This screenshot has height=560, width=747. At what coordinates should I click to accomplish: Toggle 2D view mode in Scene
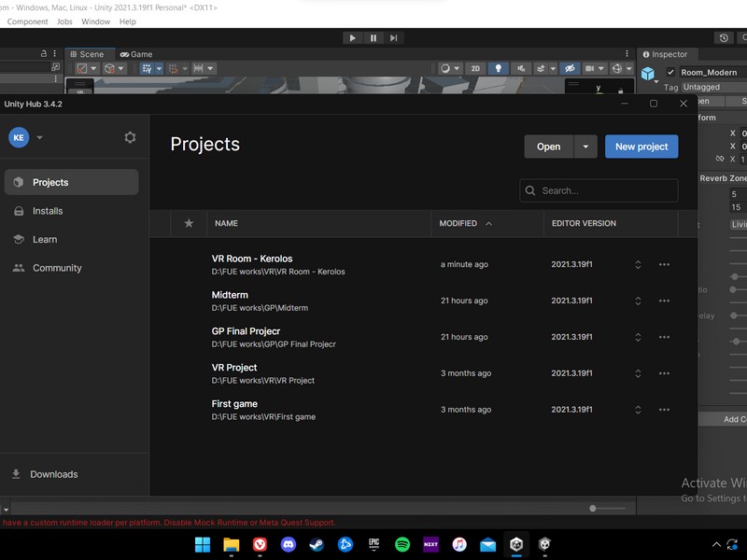475,68
